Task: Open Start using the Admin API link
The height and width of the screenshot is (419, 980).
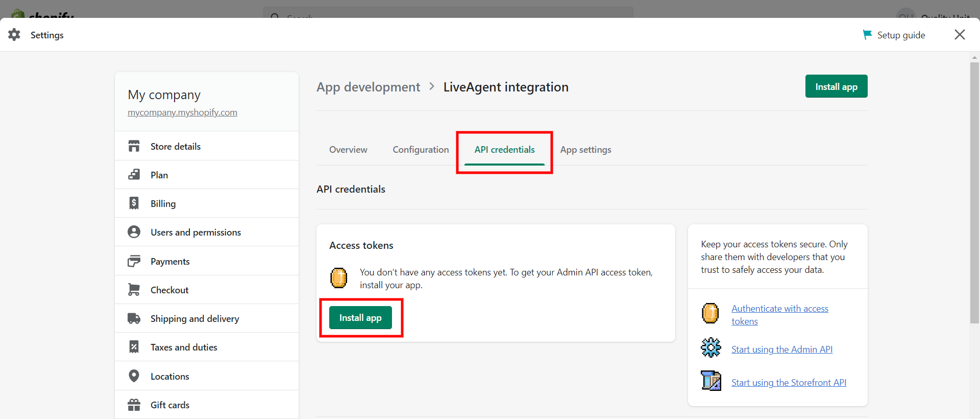Action: tap(781, 350)
